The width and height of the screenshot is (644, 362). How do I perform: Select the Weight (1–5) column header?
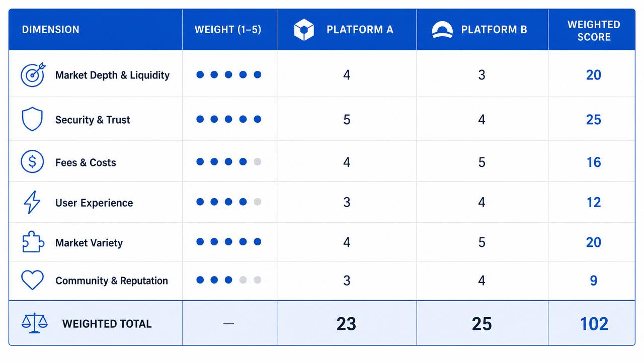[228, 30]
